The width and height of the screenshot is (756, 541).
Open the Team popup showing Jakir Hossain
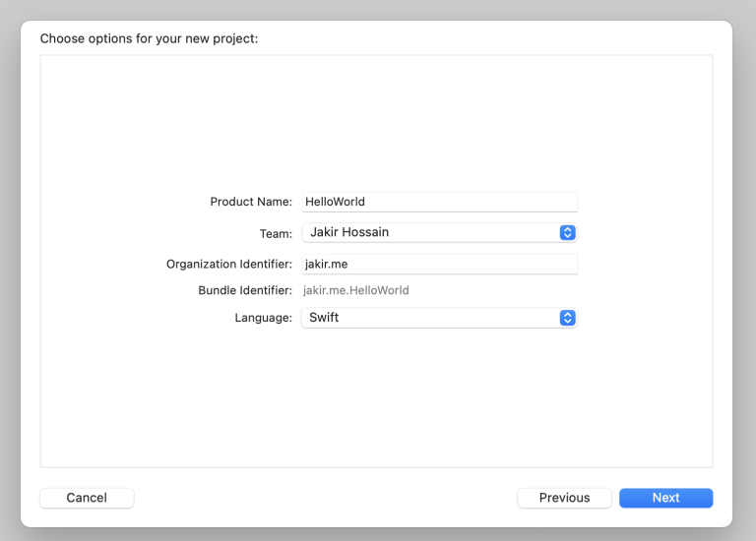coord(431,233)
